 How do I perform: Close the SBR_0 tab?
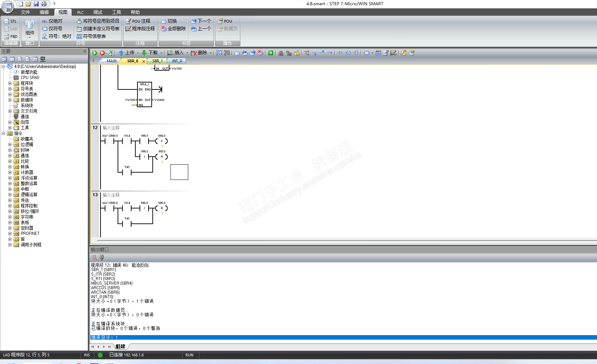144,61
